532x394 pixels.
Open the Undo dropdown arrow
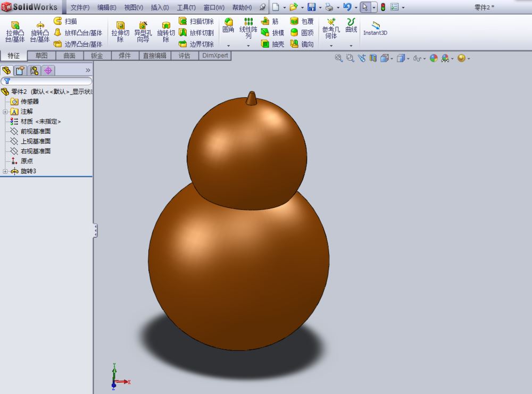(x=355, y=7)
